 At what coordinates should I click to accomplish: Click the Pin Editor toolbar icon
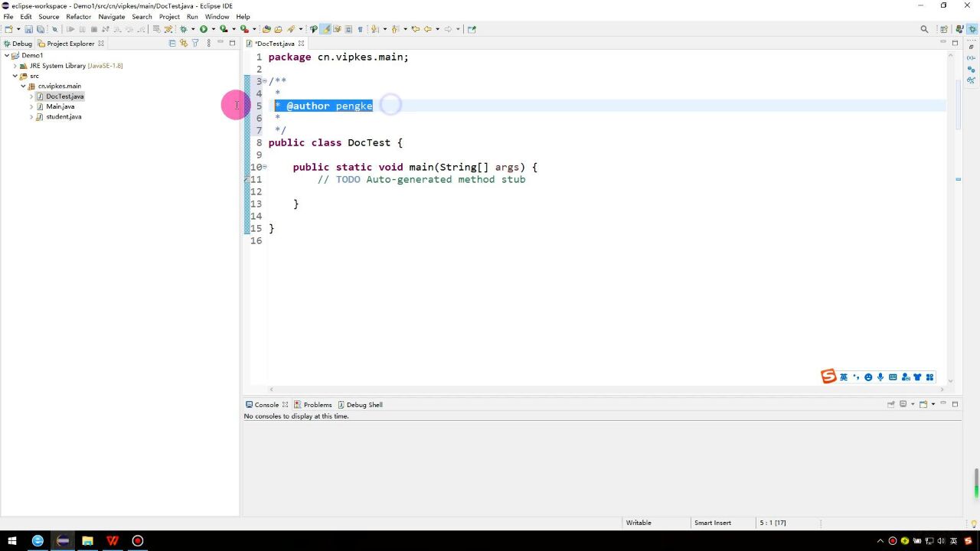[x=472, y=29]
